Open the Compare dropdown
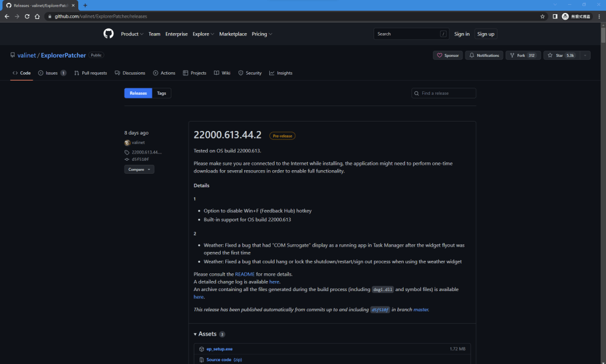 click(x=139, y=169)
